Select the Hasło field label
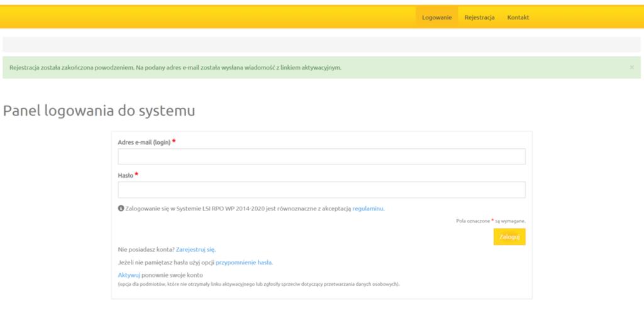Image resolution: width=644 pixels, height=309 pixels. [125, 175]
